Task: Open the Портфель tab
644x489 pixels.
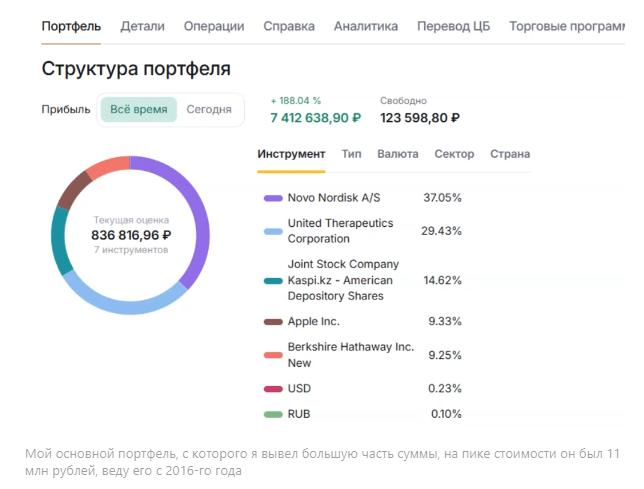Action: [71, 26]
